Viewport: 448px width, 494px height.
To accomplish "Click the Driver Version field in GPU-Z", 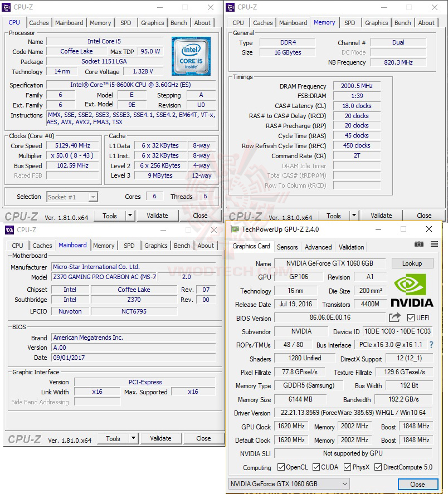I will click(x=353, y=412).
